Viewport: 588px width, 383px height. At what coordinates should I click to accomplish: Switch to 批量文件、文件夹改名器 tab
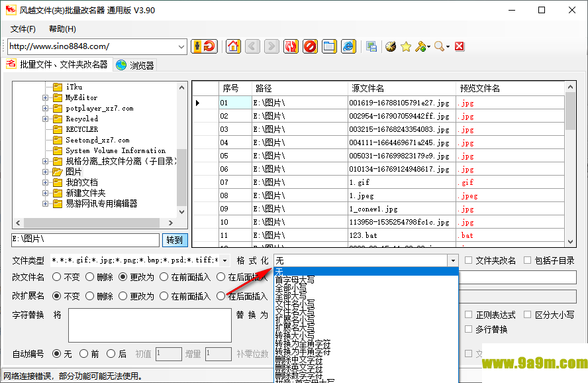coord(58,64)
